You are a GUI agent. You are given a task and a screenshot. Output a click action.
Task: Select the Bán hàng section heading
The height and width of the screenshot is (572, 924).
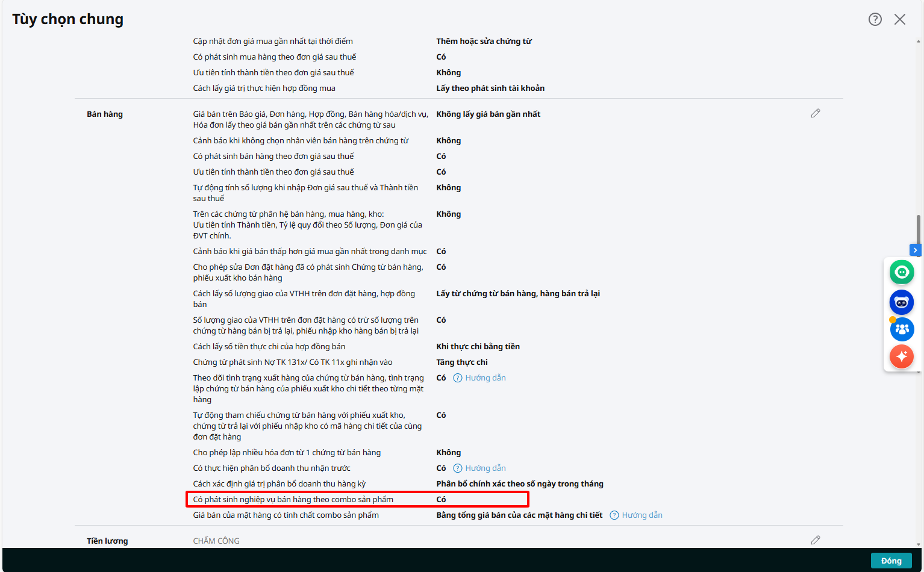(x=105, y=114)
